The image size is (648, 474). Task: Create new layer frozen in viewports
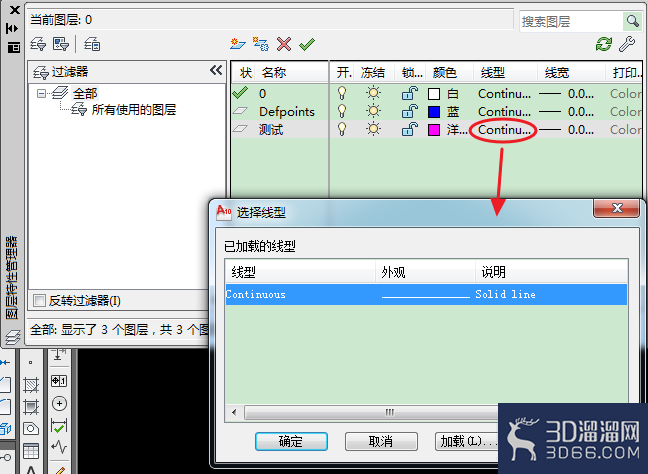pyautogui.click(x=261, y=44)
